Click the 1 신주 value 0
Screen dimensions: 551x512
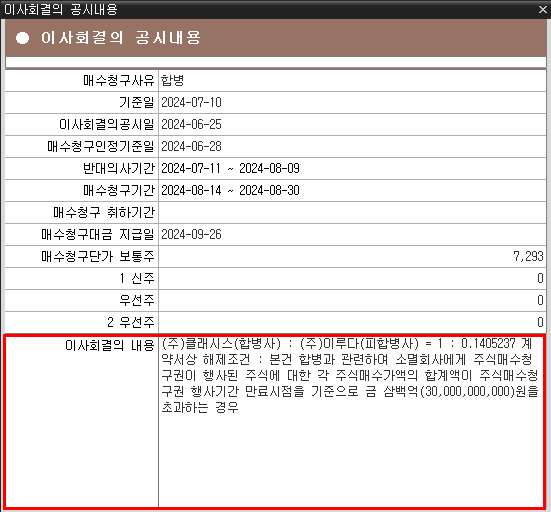coord(540,278)
